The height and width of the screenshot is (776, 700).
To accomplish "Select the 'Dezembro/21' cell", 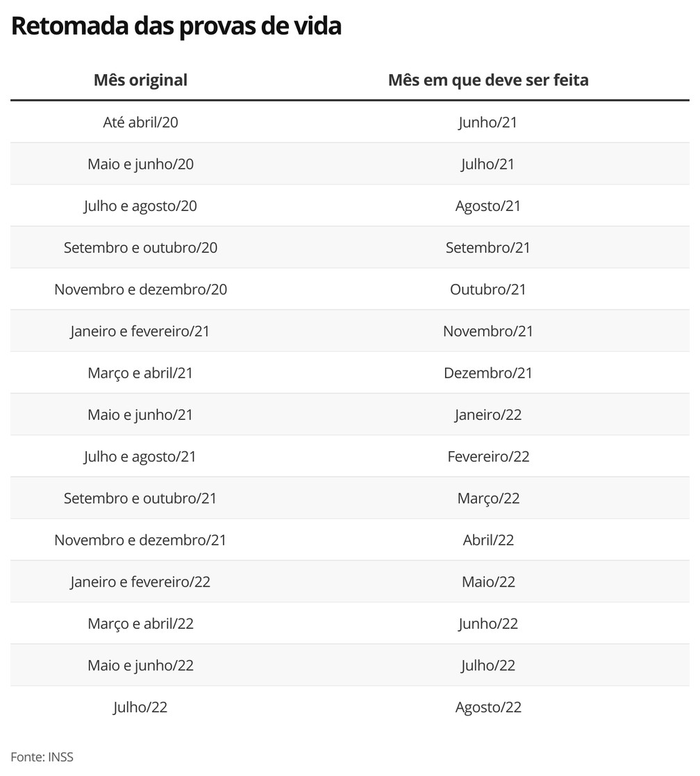I will click(x=488, y=373).
